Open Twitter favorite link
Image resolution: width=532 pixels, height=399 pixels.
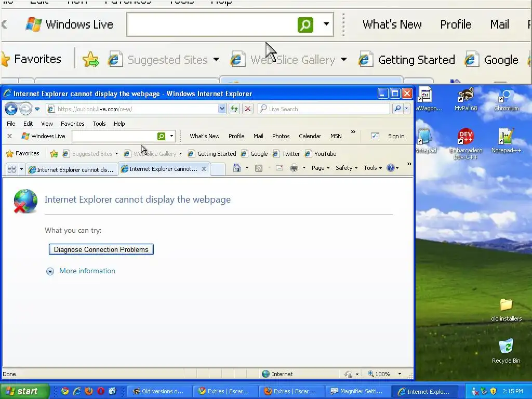pyautogui.click(x=286, y=154)
